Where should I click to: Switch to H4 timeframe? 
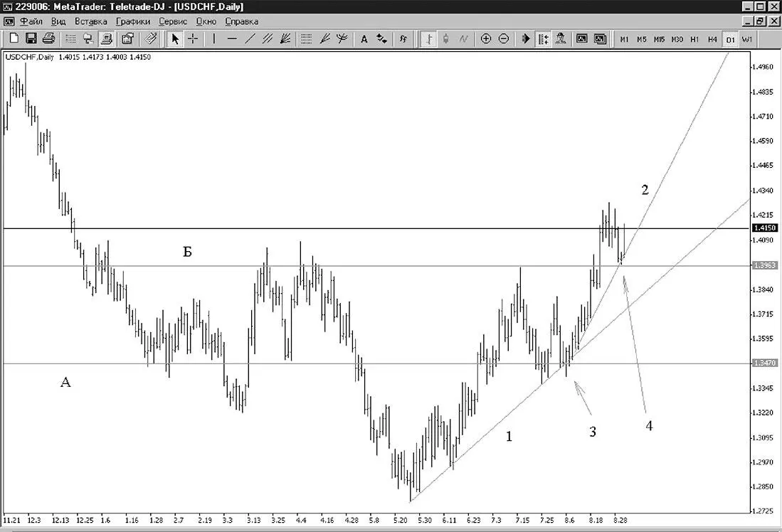pyautogui.click(x=712, y=39)
